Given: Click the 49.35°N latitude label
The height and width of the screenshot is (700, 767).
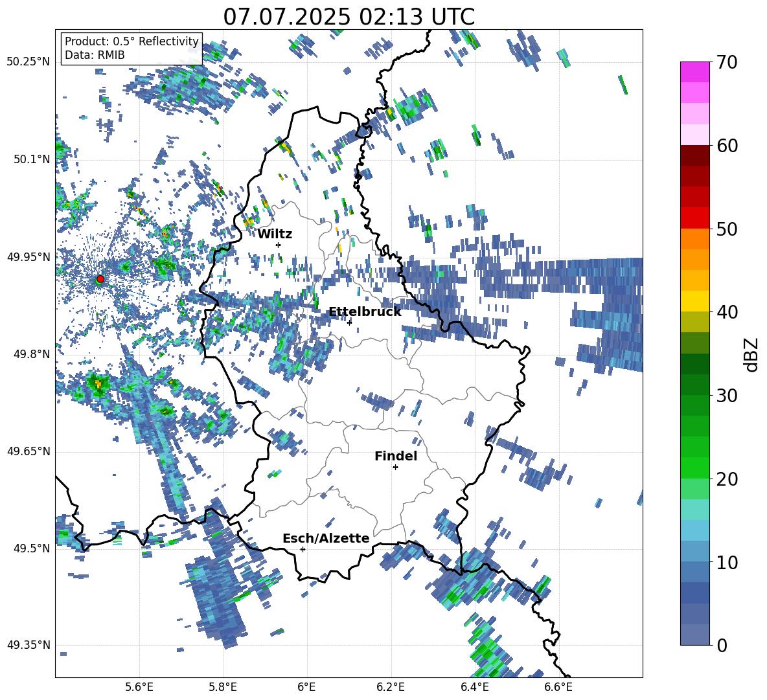Looking at the screenshot, I should coord(29,645).
